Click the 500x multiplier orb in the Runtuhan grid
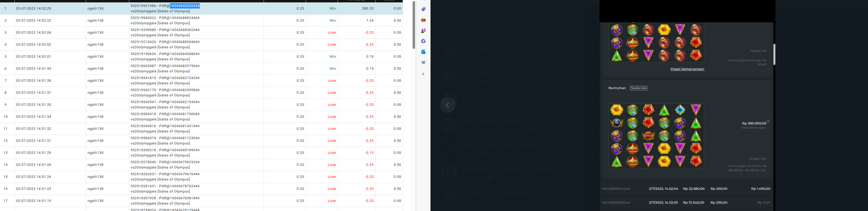The image size is (868, 211). 648,136
